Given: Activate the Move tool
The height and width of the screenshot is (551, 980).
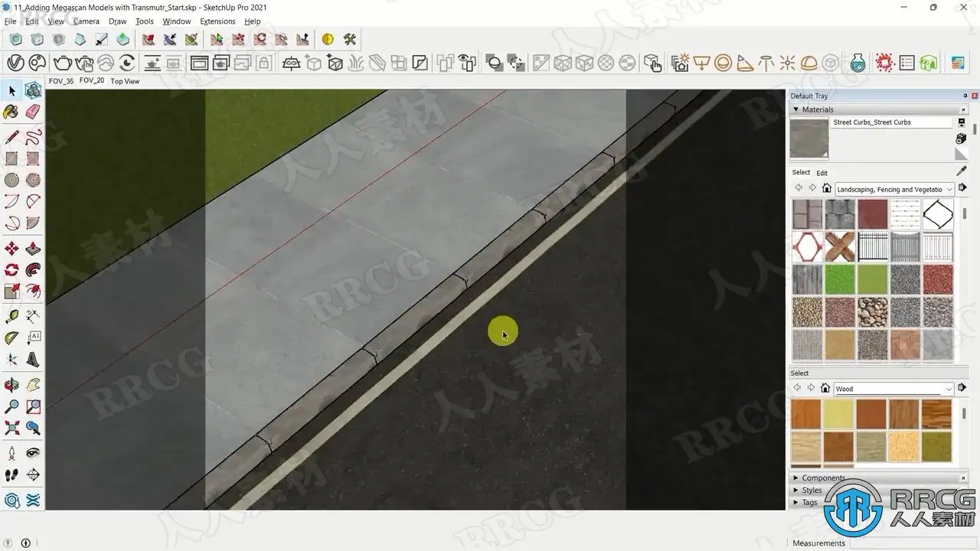Looking at the screenshot, I should point(11,249).
